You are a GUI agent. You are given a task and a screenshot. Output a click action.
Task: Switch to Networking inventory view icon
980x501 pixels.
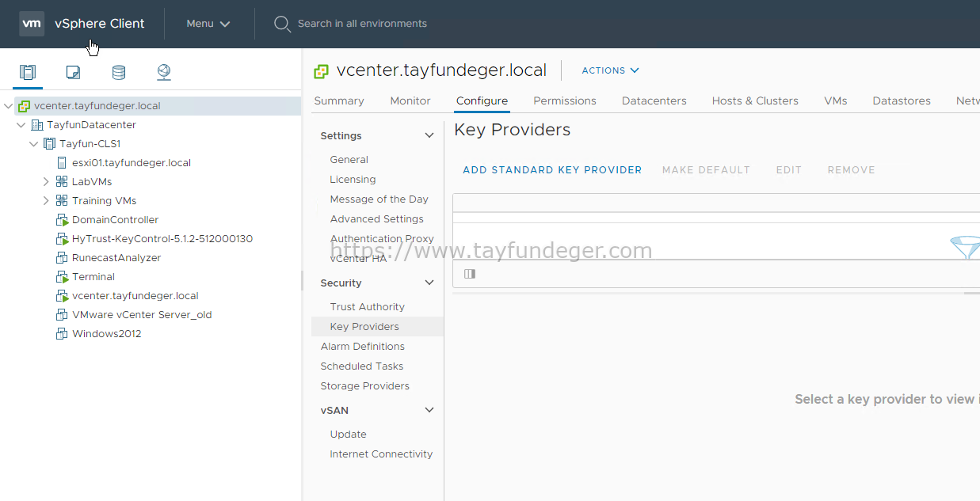pyautogui.click(x=163, y=73)
